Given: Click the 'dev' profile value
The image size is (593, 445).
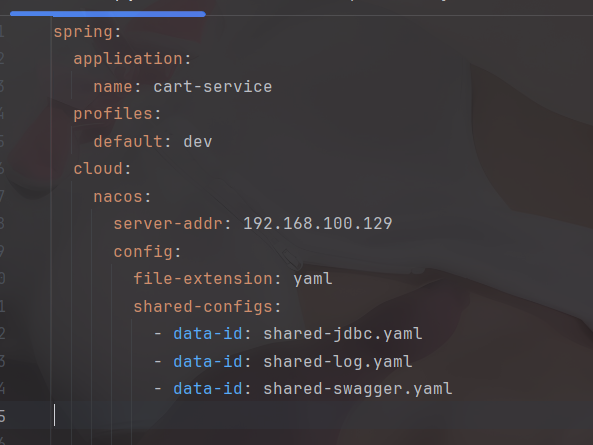Looking at the screenshot, I should (198, 142).
